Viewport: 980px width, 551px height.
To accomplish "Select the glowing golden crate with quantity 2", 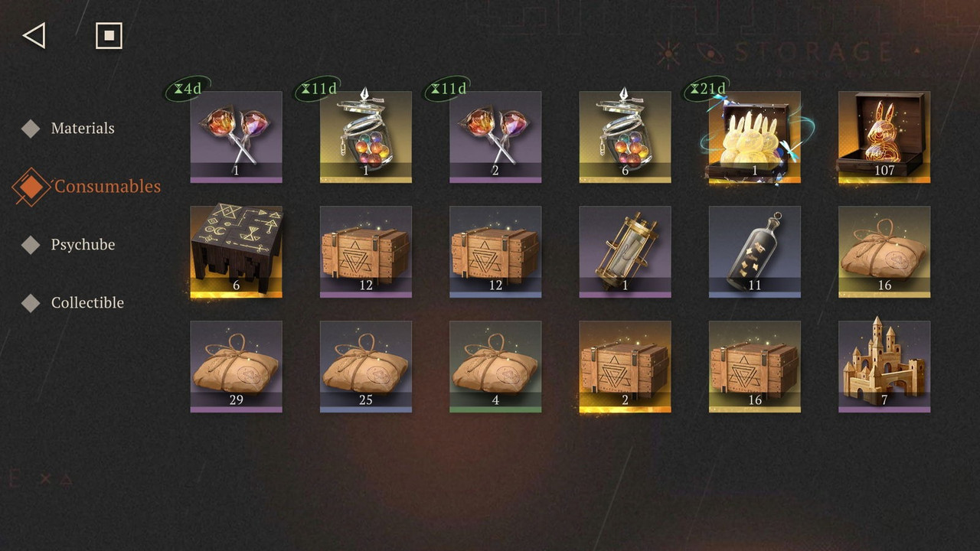I will [x=626, y=367].
